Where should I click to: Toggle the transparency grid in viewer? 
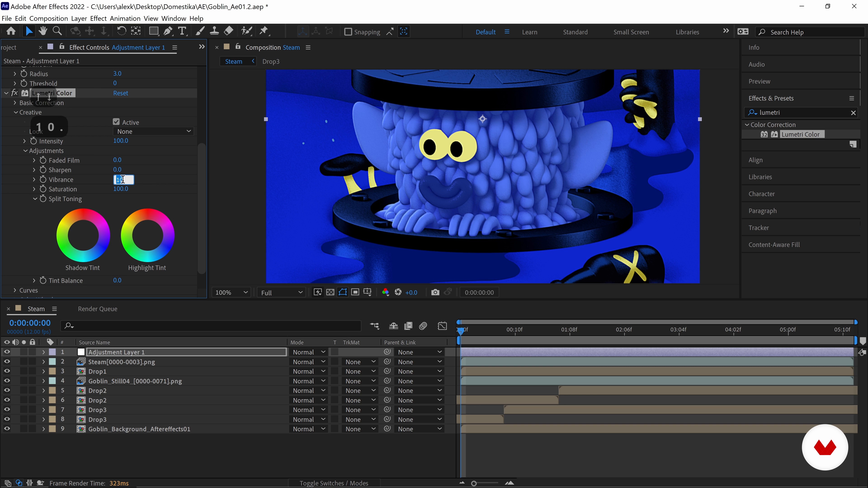330,292
